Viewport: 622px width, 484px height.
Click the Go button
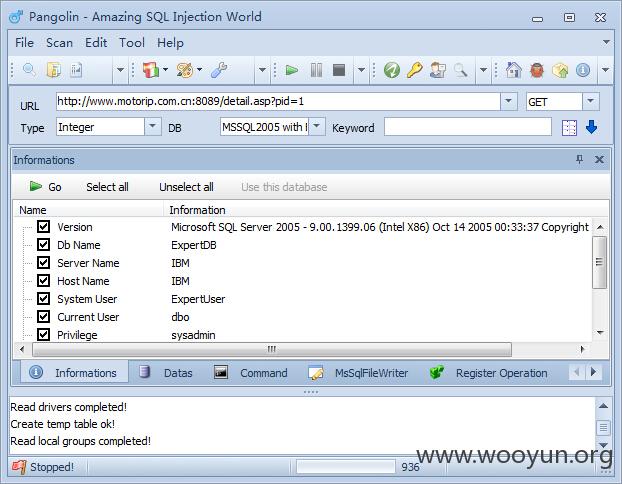point(45,186)
